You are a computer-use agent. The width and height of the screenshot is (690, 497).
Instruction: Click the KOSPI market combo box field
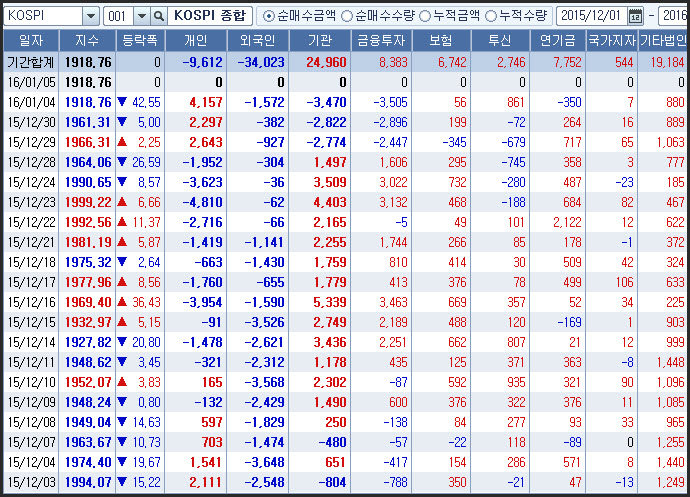(x=51, y=16)
